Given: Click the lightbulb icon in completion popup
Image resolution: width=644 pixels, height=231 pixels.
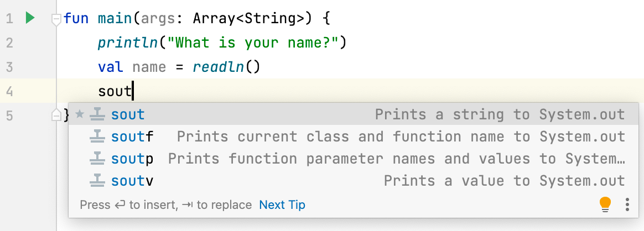Looking at the screenshot, I should pos(605,204).
